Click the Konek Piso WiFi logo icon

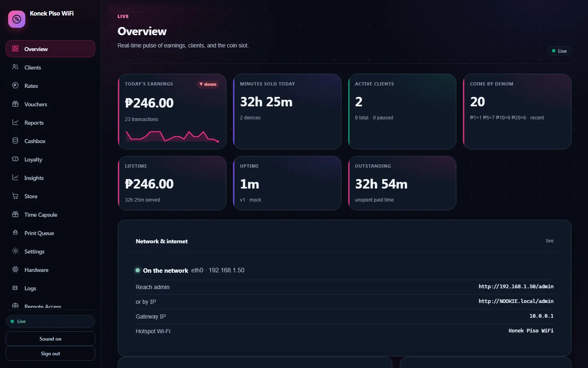coord(17,19)
